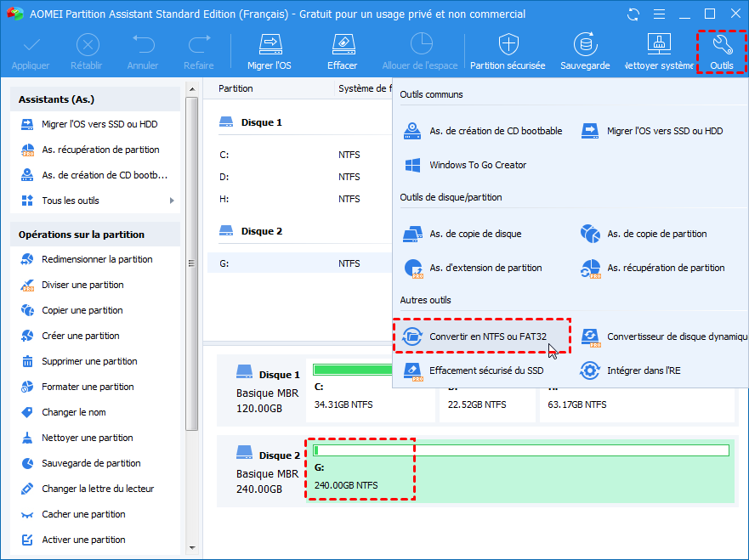Viewport: 749px width, 560px height.
Task: Select the 63.17GB NTFS partition block
Action: pyautogui.click(x=637, y=404)
